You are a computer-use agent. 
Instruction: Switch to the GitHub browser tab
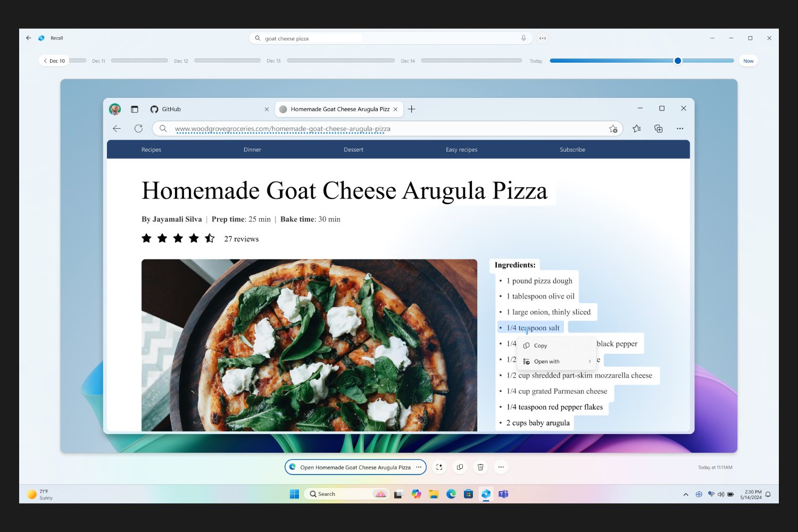(x=209, y=109)
